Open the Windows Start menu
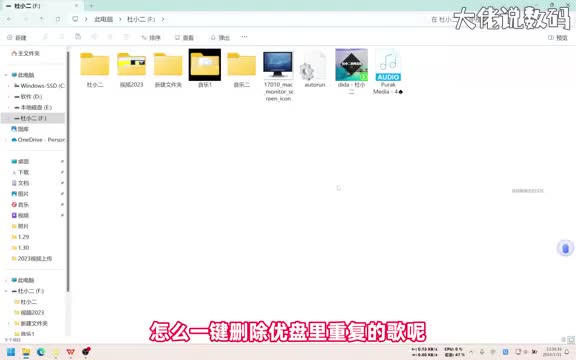This screenshot has width=576, height=360. [x=11, y=352]
